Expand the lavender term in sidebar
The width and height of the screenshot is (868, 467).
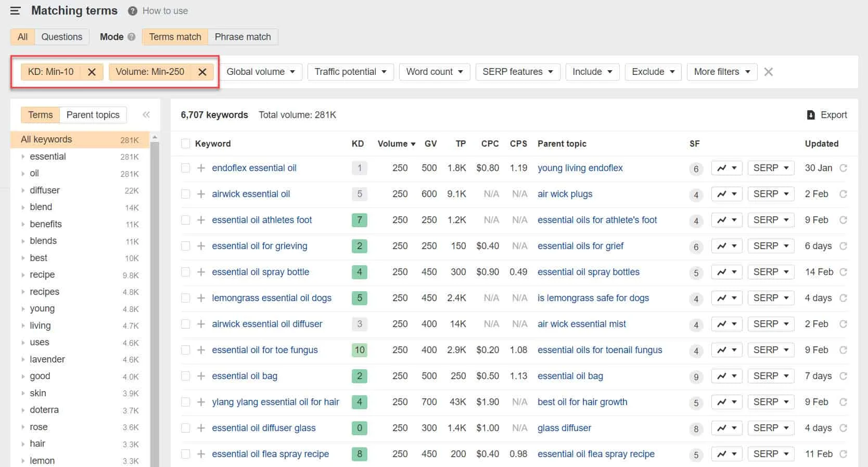tap(23, 359)
